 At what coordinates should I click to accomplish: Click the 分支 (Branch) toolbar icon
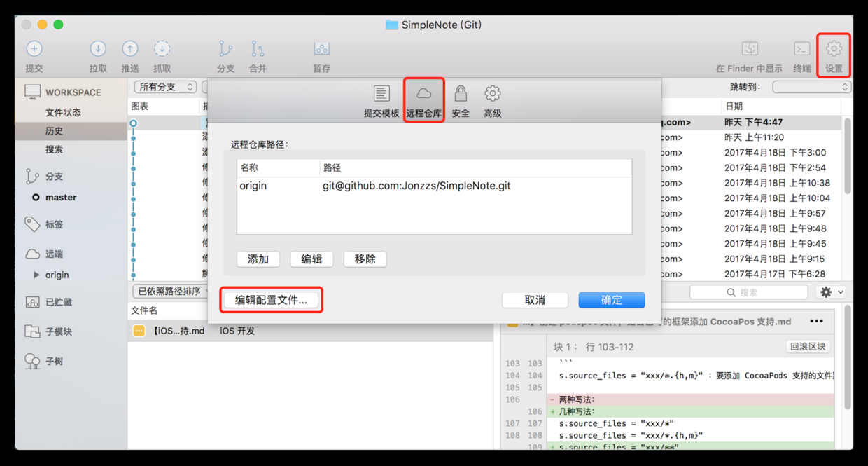[225, 50]
